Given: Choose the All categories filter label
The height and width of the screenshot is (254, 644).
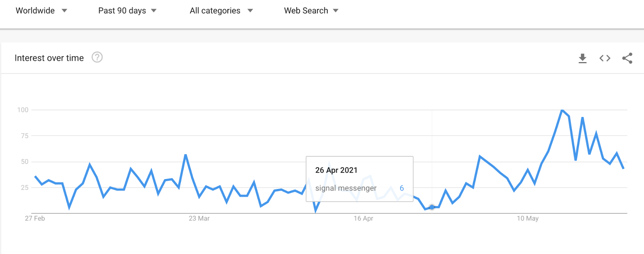Looking at the screenshot, I should point(215,11).
